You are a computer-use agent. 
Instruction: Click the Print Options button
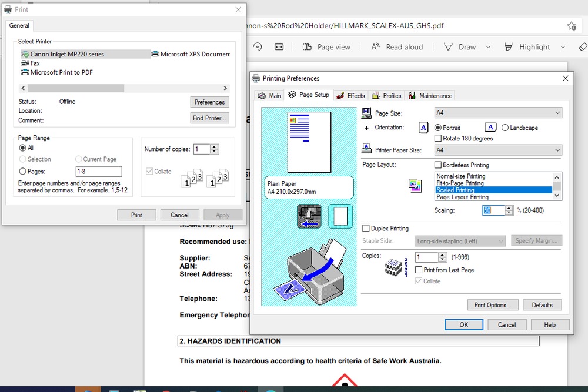click(493, 305)
